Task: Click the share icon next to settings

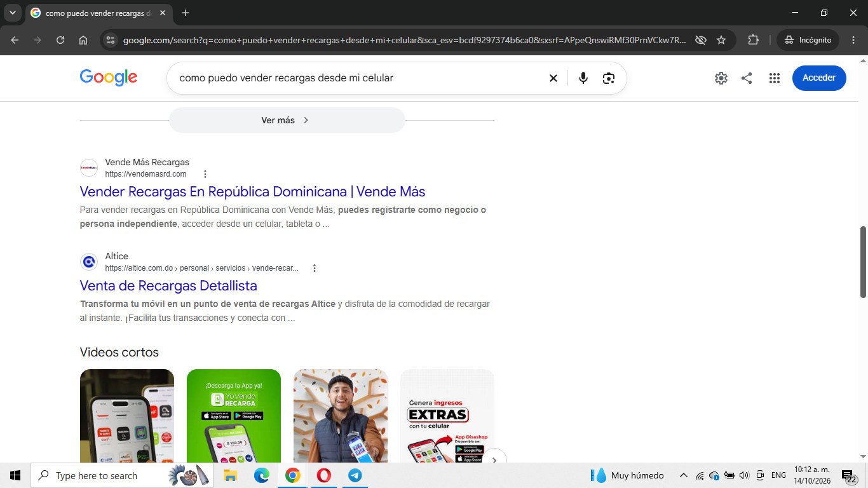Action: point(747,78)
